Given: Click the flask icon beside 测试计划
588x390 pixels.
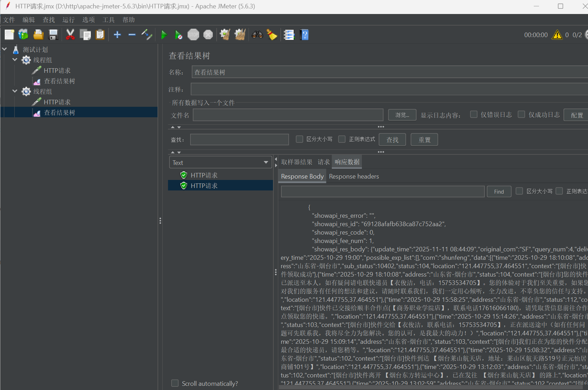Looking at the screenshot, I should 16,50.
